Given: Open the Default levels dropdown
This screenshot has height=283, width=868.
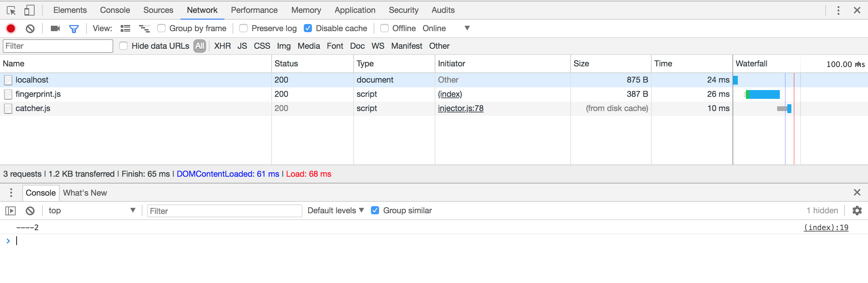Looking at the screenshot, I should tap(335, 211).
